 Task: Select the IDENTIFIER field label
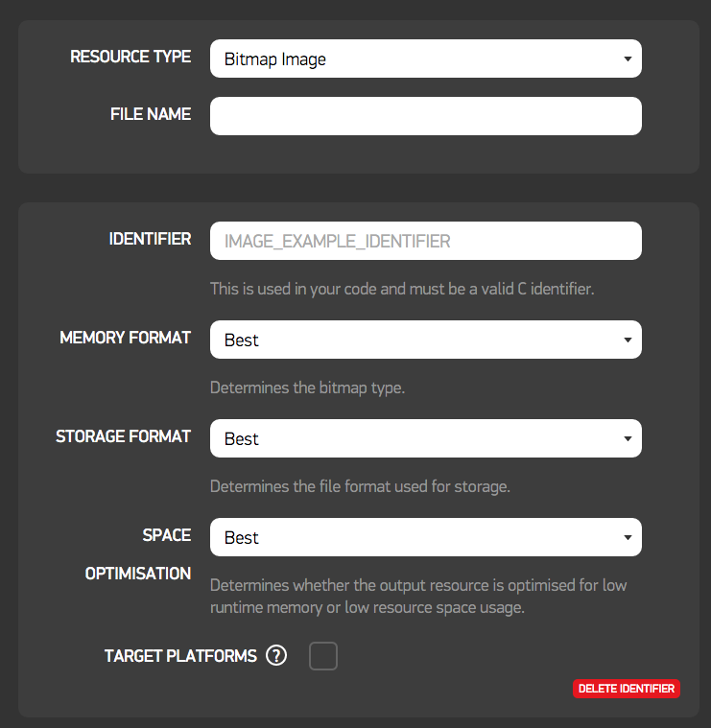tap(150, 239)
